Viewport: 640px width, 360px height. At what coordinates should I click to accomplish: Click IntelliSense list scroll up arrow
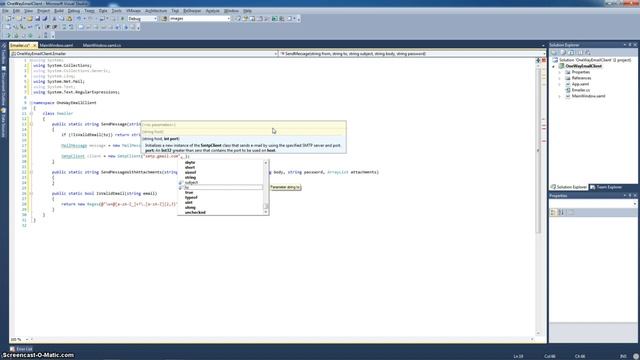click(x=266, y=162)
